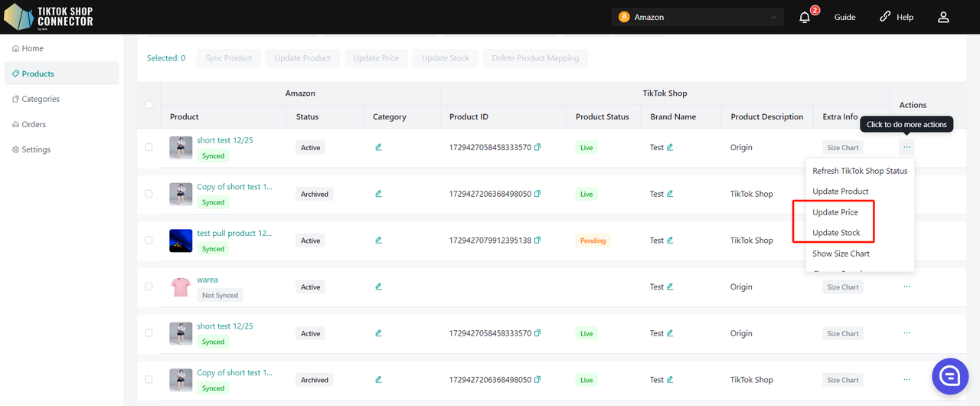Open the short test 12/25 product link

pyautogui.click(x=224, y=140)
